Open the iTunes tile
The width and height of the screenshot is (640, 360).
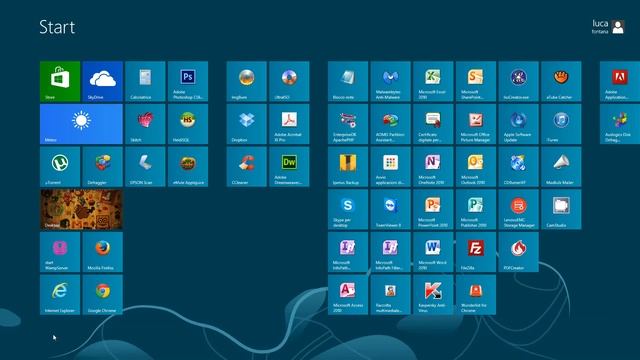point(561,124)
